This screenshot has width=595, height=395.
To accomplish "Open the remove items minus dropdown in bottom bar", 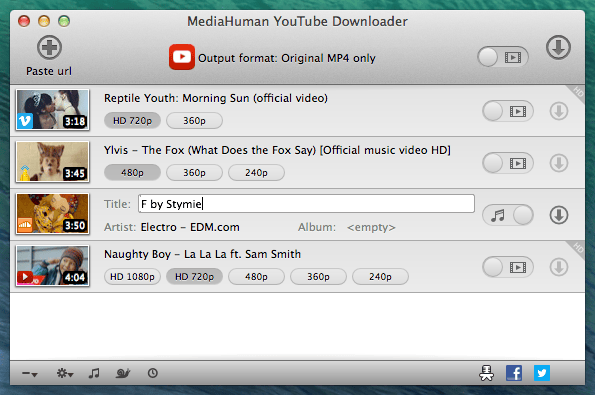I will (30, 374).
